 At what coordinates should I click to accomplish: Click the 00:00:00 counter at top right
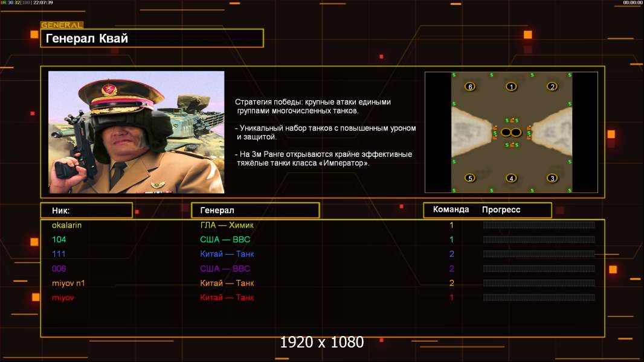pyautogui.click(x=633, y=2)
